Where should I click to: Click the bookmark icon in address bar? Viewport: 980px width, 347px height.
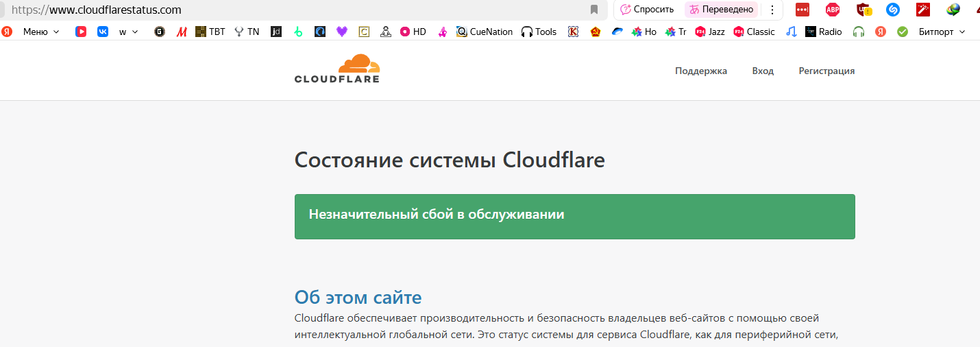click(x=594, y=10)
